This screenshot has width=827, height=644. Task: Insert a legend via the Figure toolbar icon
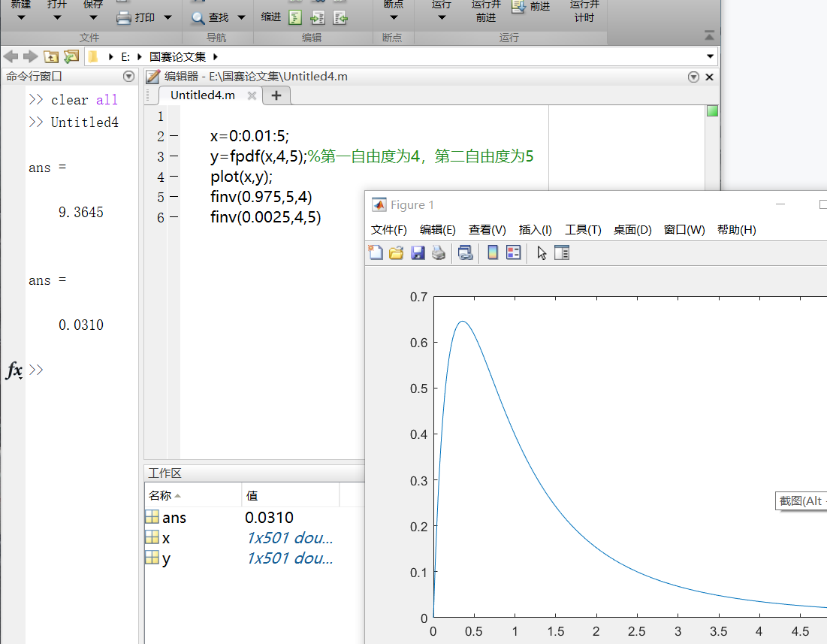(x=514, y=252)
